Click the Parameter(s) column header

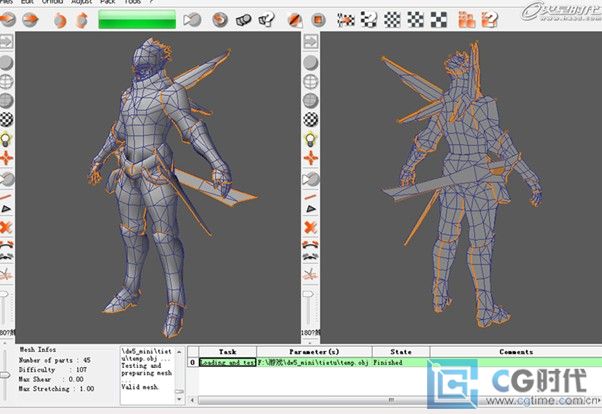(314, 352)
